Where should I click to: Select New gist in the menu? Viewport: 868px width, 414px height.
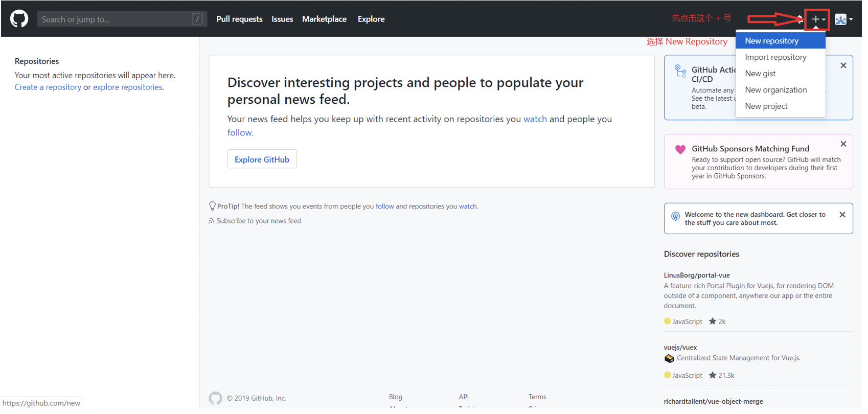pos(760,74)
